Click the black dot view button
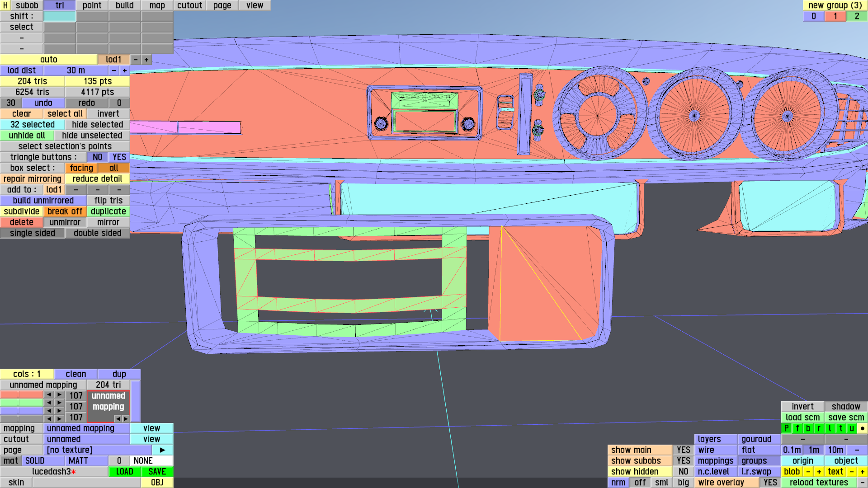Screen dimensions: 868x488 click(x=862, y=428)
